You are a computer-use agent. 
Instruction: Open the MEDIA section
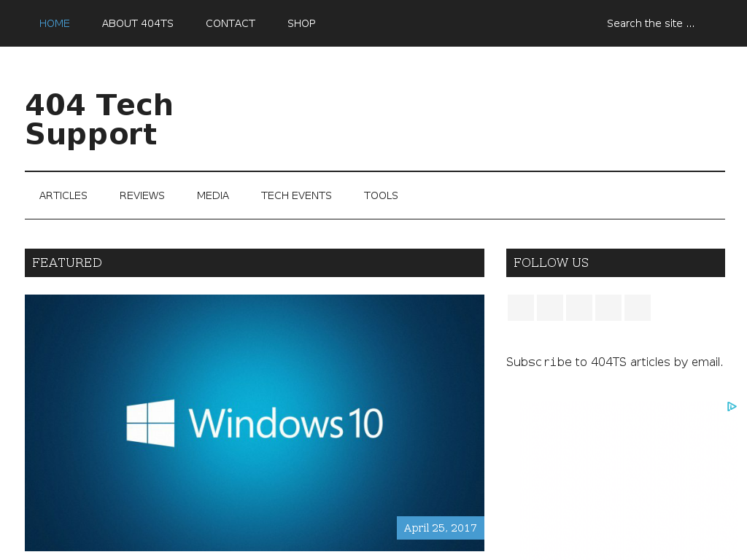point(213,195)
